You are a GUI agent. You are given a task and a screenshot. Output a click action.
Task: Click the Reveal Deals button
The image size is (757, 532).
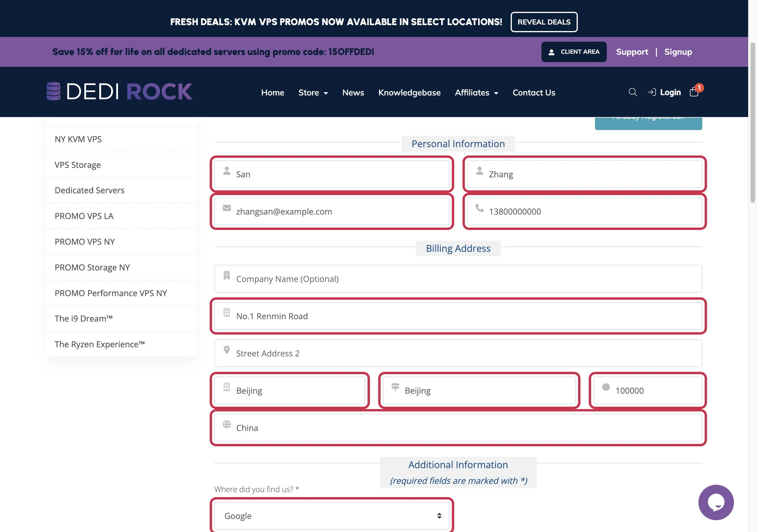click(x=544, y=22)
